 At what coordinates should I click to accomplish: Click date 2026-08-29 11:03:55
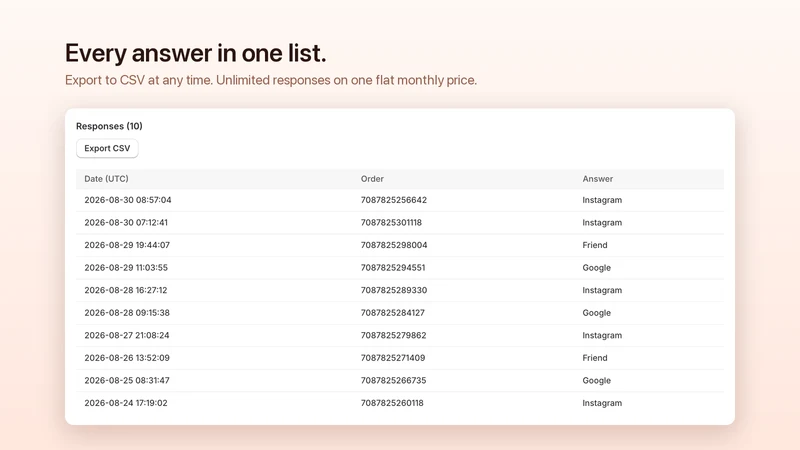(x=126, y=267)
